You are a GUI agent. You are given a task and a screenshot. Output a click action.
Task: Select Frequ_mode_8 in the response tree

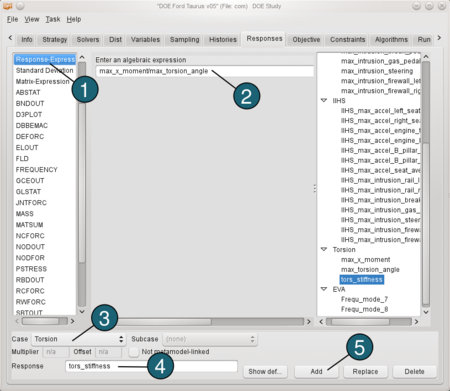coord(364,309)
